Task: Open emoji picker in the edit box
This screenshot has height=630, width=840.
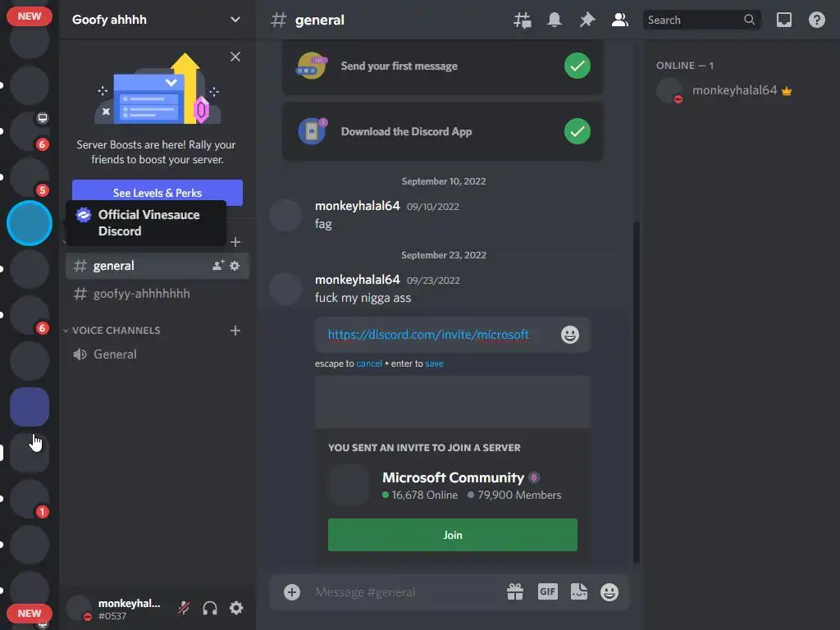Action: 570,335
